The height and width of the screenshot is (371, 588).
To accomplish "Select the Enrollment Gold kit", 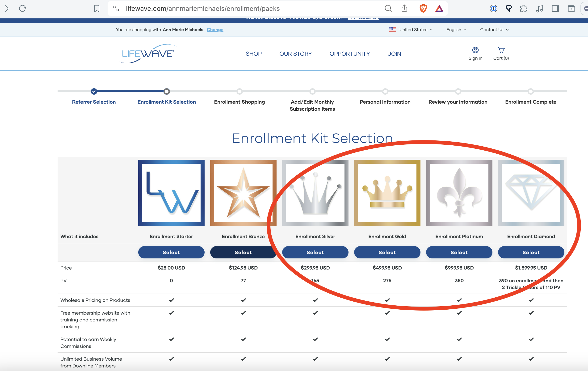I will (x=387, y=252).
